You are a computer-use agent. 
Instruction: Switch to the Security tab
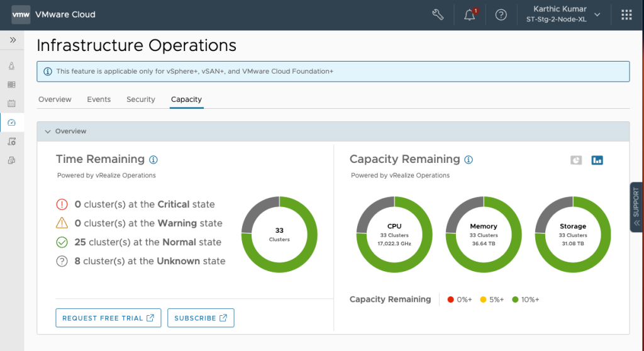tap(140, 99)
